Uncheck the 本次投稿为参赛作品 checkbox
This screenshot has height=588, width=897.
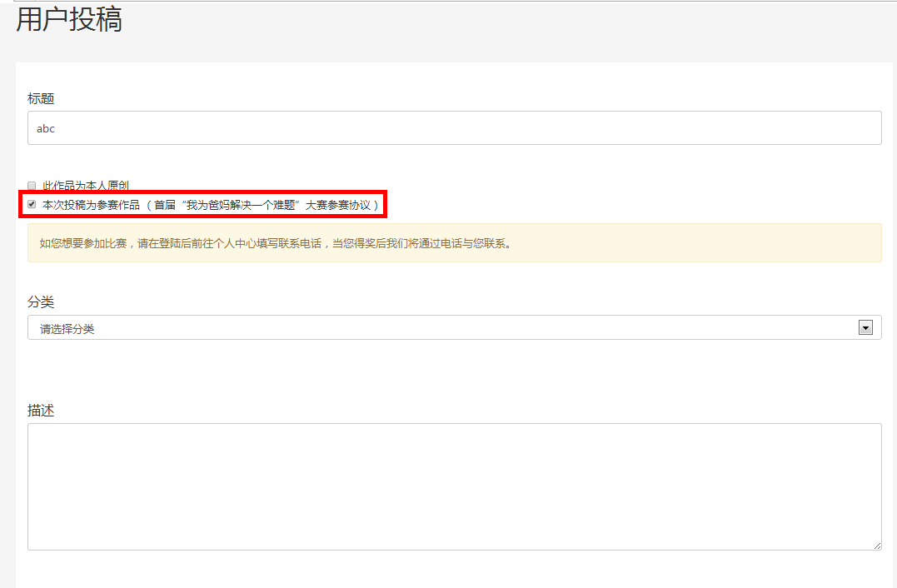[x=32, y=205]
